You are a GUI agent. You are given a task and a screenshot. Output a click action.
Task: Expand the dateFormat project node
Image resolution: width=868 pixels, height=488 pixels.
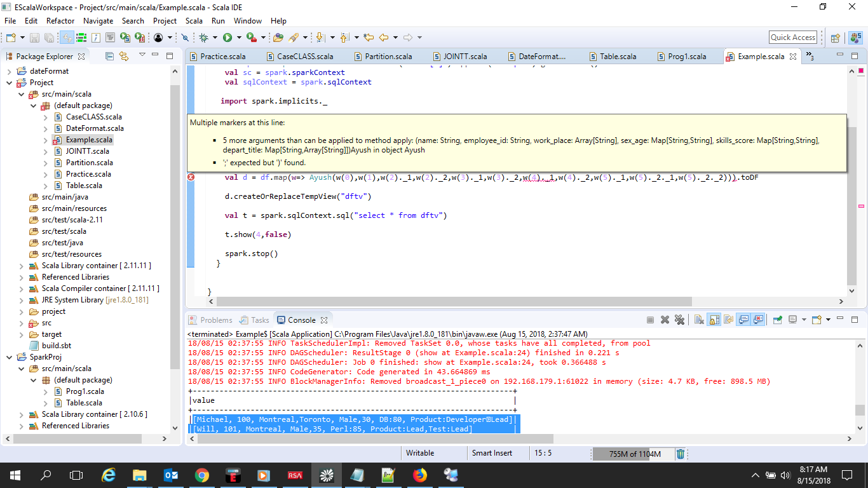[x=10, y=71]
